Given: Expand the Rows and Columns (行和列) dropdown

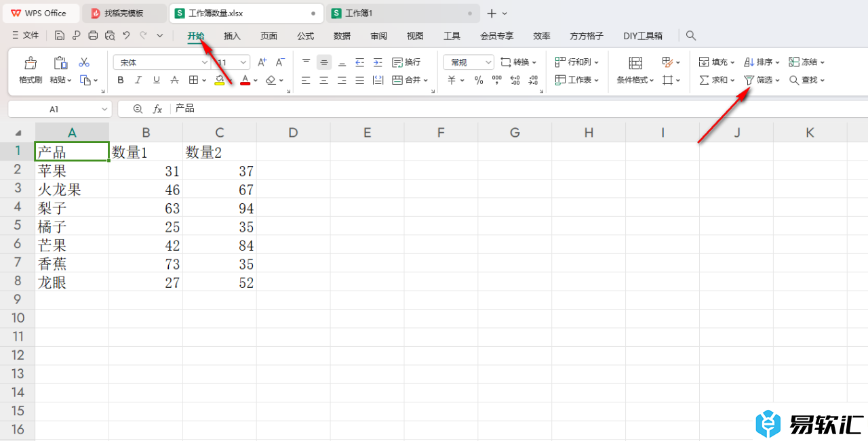Looking at the screenshot, I should click(597, 62).
